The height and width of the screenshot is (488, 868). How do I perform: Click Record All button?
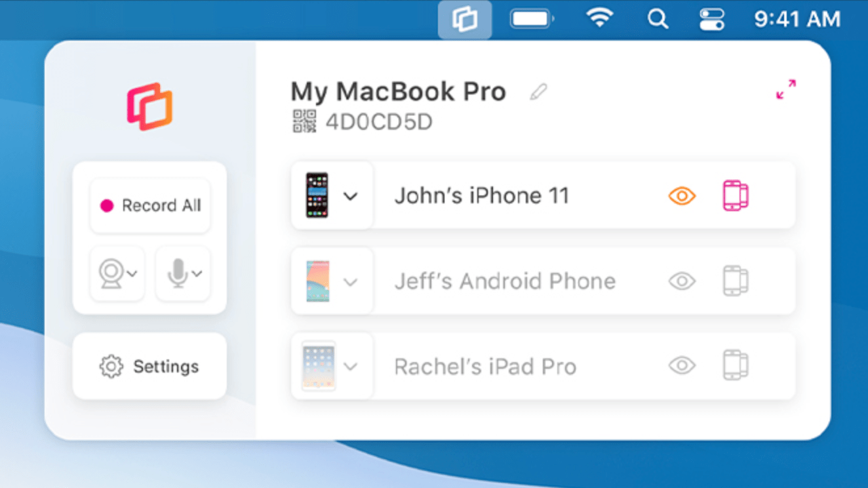[150, 205]
